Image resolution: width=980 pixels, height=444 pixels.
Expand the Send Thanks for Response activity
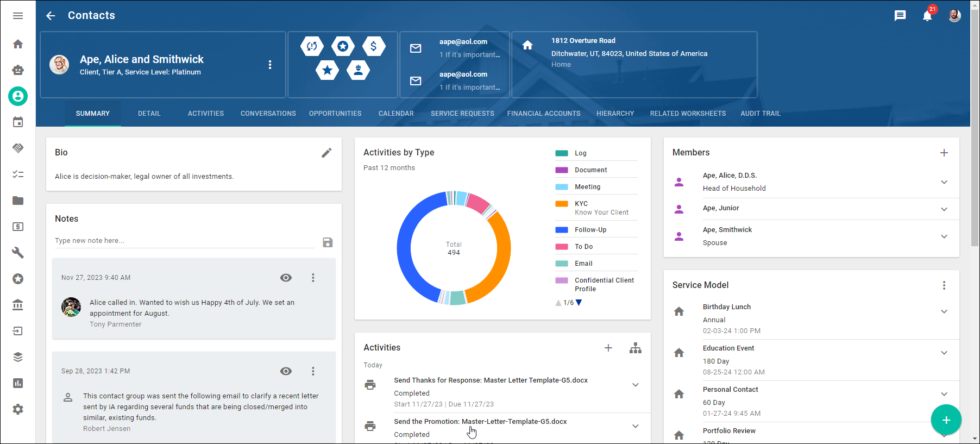(x=636, y=385)
